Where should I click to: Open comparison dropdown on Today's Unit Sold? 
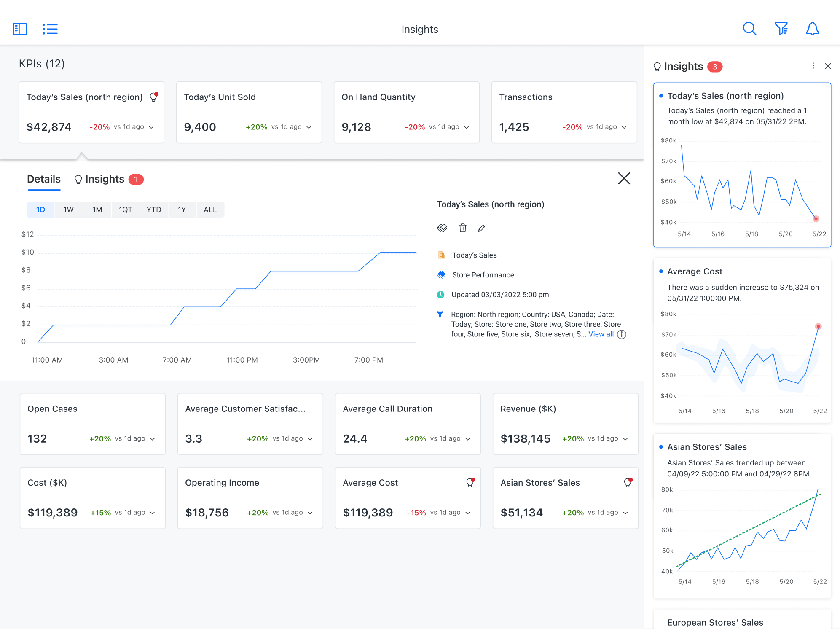coord(309,127)
